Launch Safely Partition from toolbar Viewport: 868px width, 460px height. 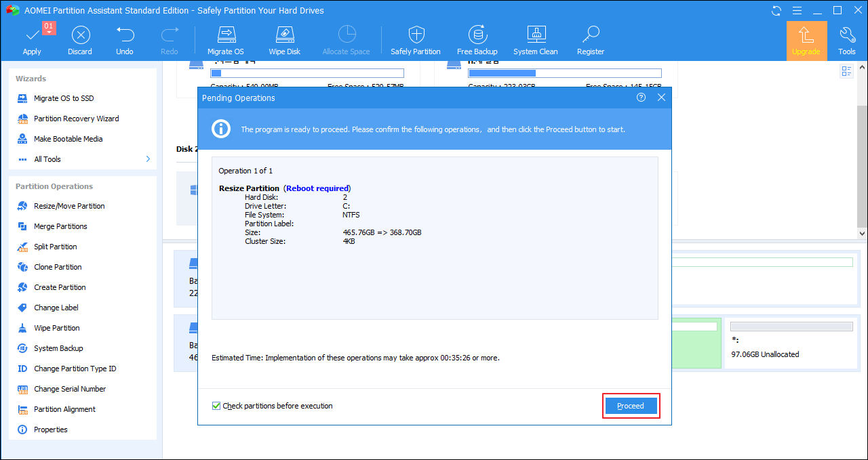tap(416, 41)
